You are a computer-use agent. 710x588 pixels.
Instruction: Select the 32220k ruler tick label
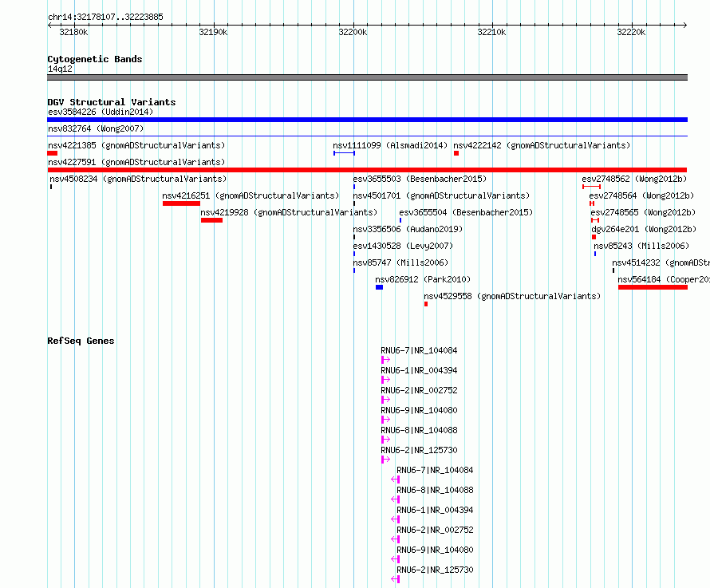point(631,32)
